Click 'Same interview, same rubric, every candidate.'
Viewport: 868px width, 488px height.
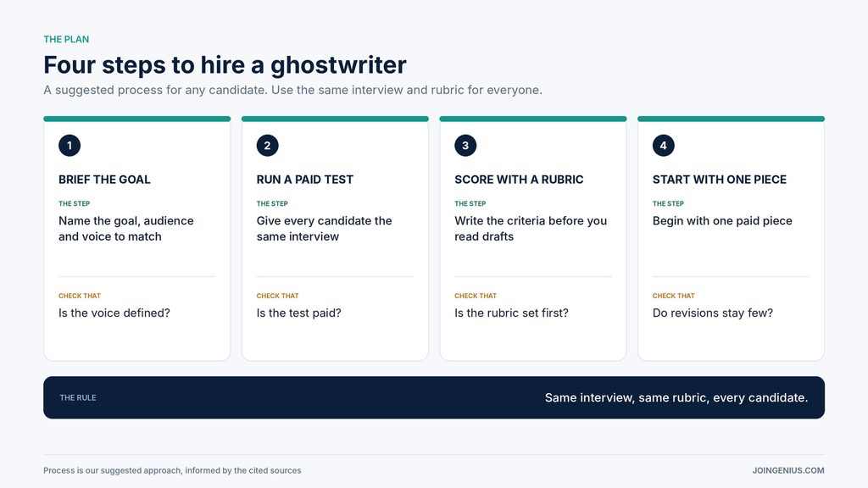(x=676, y=398)
